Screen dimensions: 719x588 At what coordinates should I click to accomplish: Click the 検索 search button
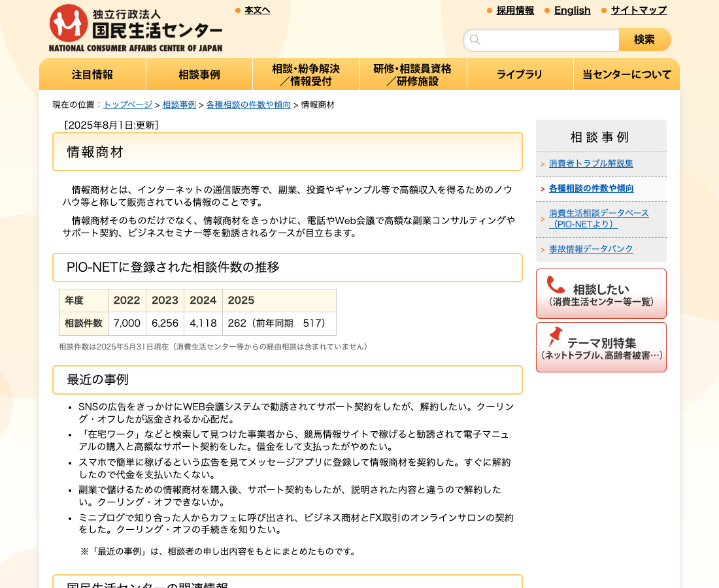644,40
